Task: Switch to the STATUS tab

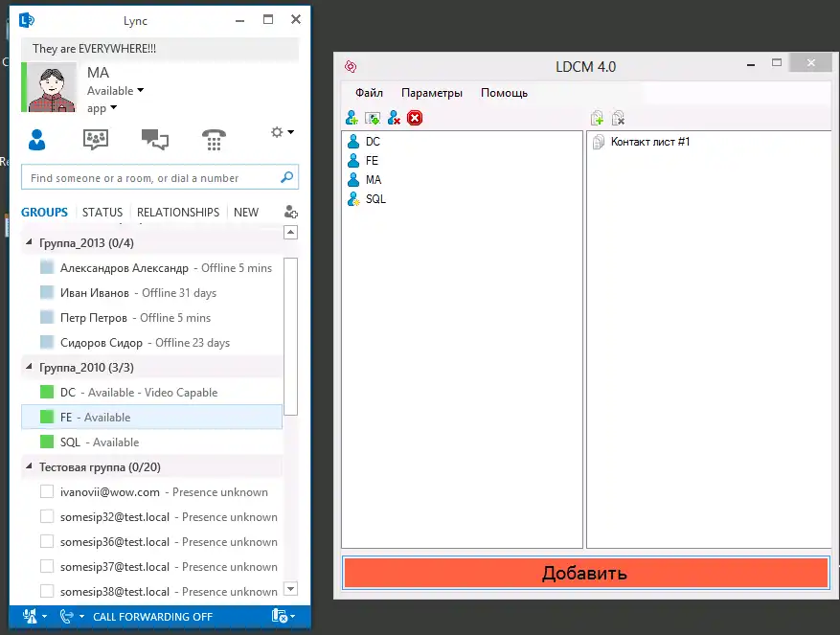Action: (102, 213)
